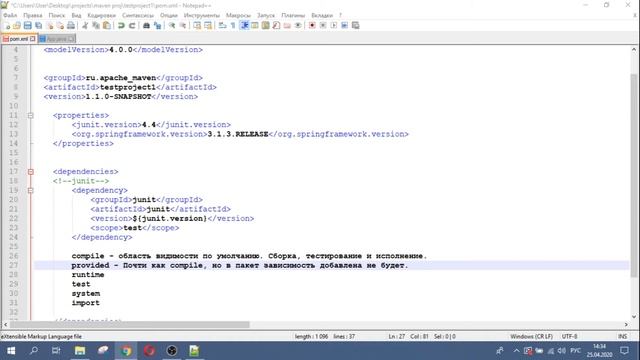Click the Zoom Out toolbar icon

click(183, 26)
